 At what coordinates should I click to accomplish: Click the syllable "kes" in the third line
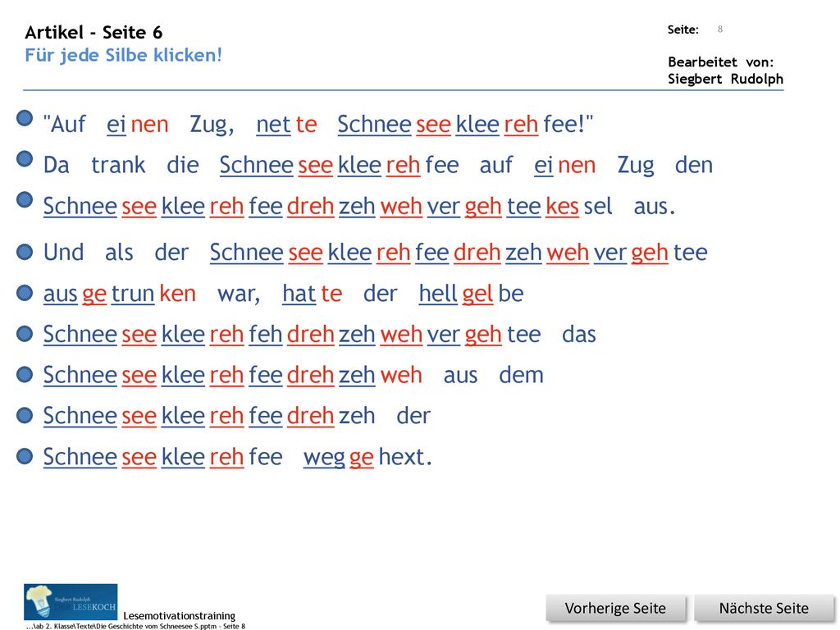pyautogui.click(x=562, y=206)
